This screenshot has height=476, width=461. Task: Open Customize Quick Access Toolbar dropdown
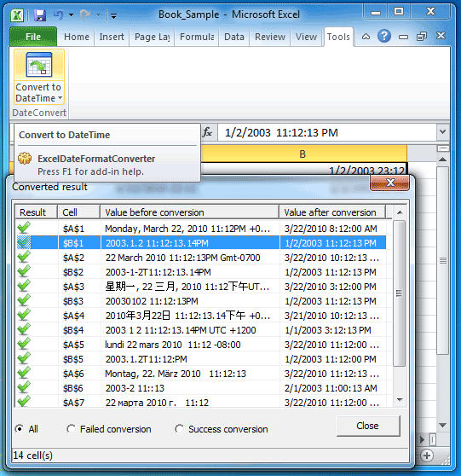pos(113,15)
